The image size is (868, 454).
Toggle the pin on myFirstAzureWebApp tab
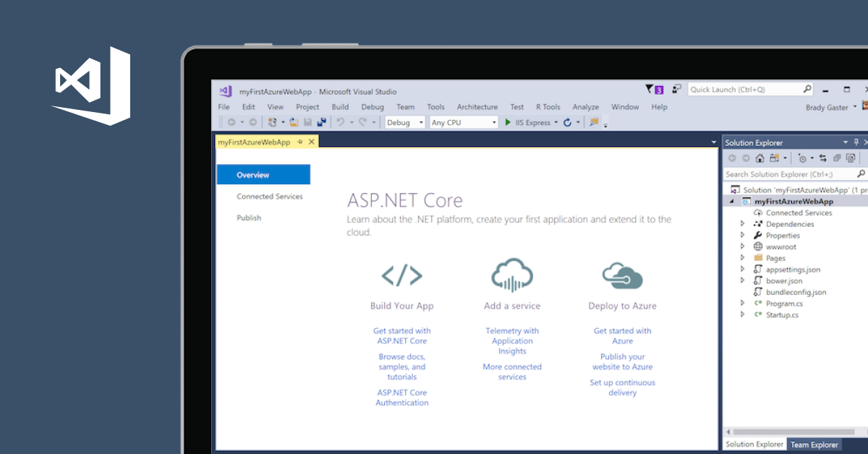(300, 142)
